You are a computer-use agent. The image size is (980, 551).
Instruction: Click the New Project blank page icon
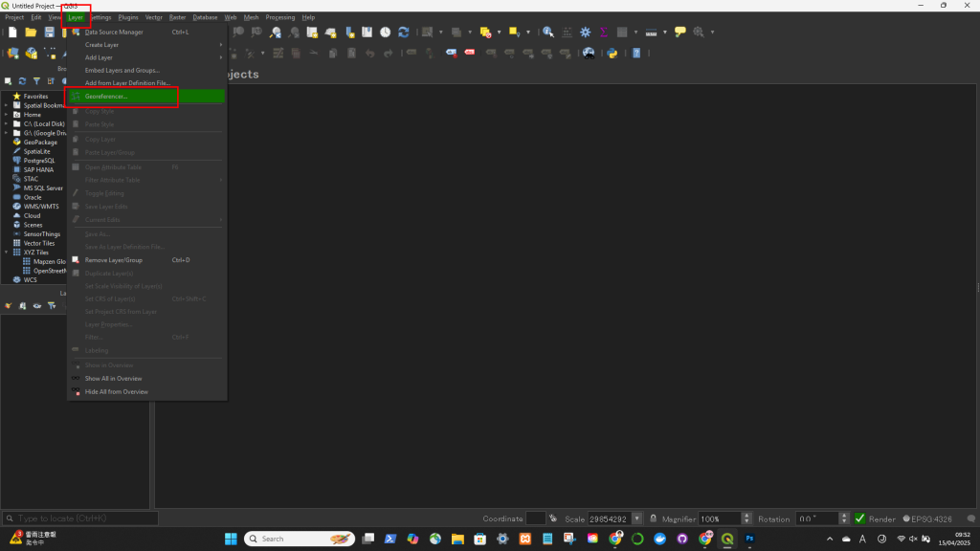(13, 32)
